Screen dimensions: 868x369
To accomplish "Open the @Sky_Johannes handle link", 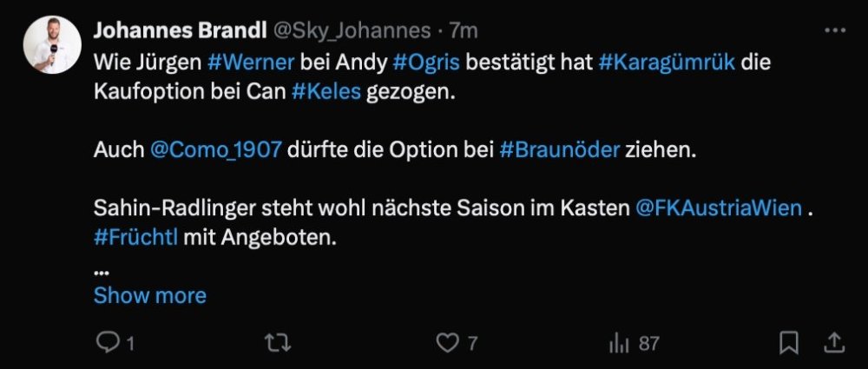I will click(x=352, y=31).
